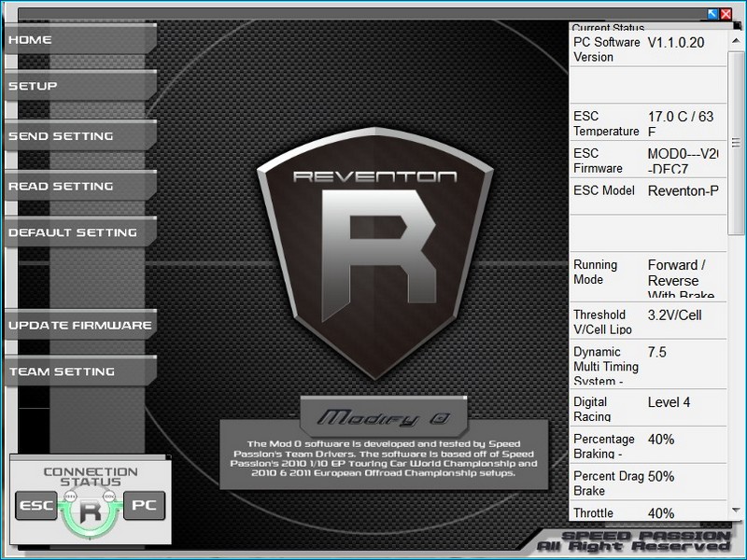Select the Level 4 value
The width and height of the screenshot is (747, 560).
(669, 402)
